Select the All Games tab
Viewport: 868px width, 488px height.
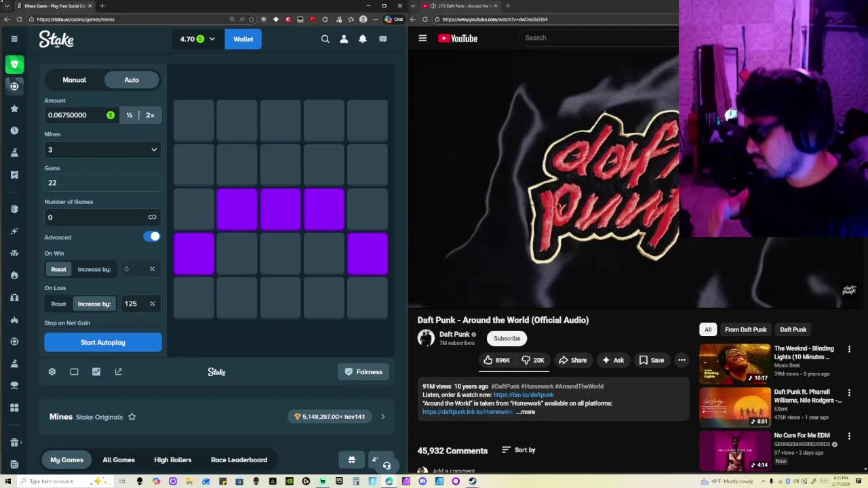click(119, 460)
